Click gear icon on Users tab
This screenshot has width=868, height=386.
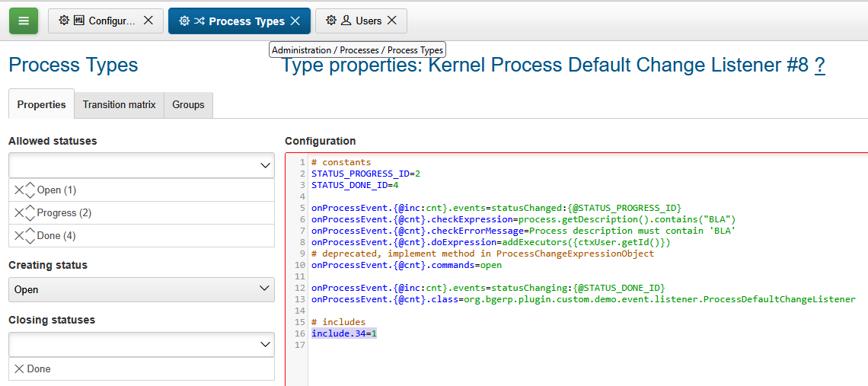pyautogui.click(x=330, y=21)
